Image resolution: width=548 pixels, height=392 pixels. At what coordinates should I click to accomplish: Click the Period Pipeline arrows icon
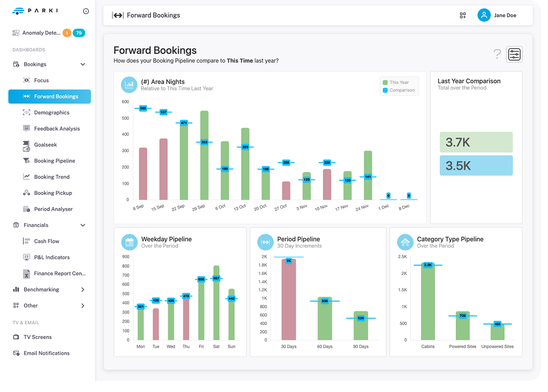pos(265,242)
